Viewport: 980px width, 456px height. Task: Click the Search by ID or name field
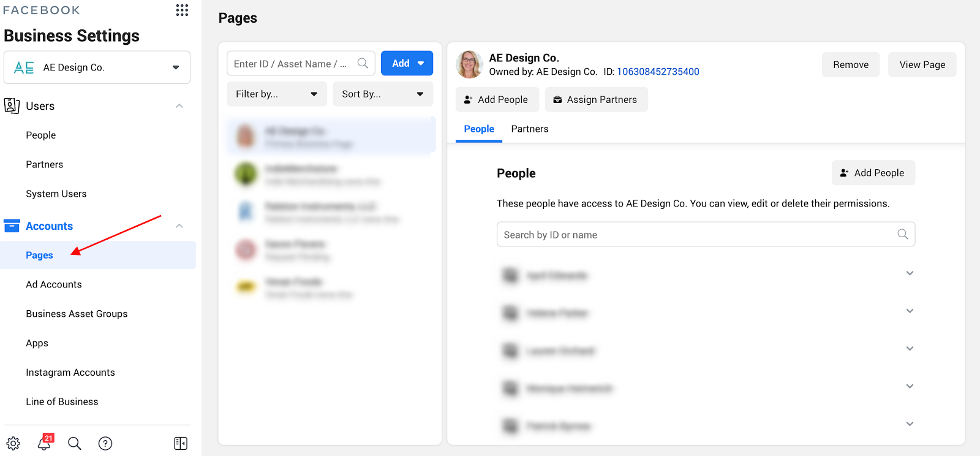[698, 235]
